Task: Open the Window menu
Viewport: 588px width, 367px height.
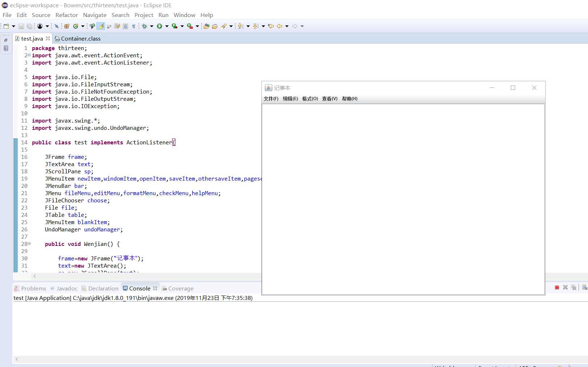Action: (x=185, y=15)
